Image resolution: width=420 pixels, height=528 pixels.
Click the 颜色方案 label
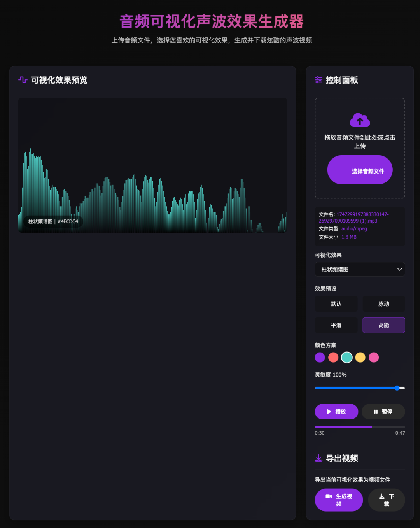click(x=325, y=345)
